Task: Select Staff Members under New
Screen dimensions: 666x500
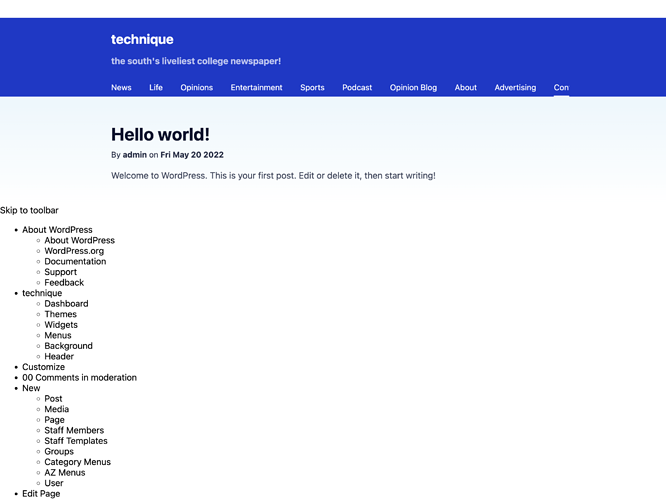Action: [74, 431]
